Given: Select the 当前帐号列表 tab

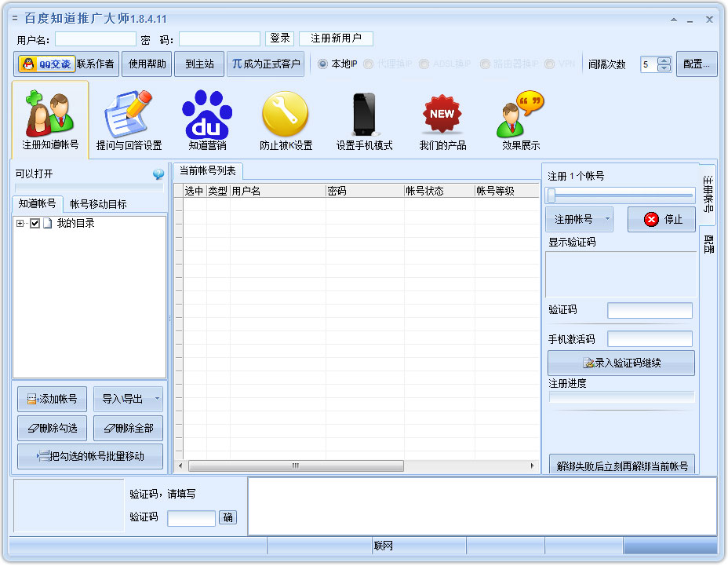Looking at the screenshot, I should pos(208,170).
